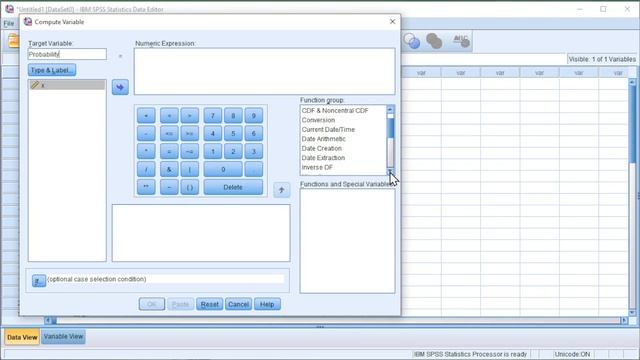
Task: Click keypad number 2
Action: coord(233,151)
